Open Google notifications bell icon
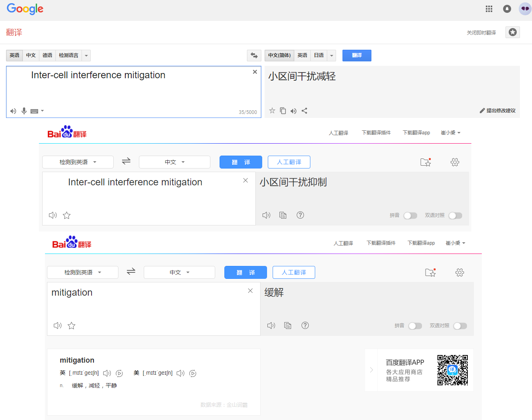The height and width of the screenshot is (420, 532). pyautogui.click(x=507, y=9)
